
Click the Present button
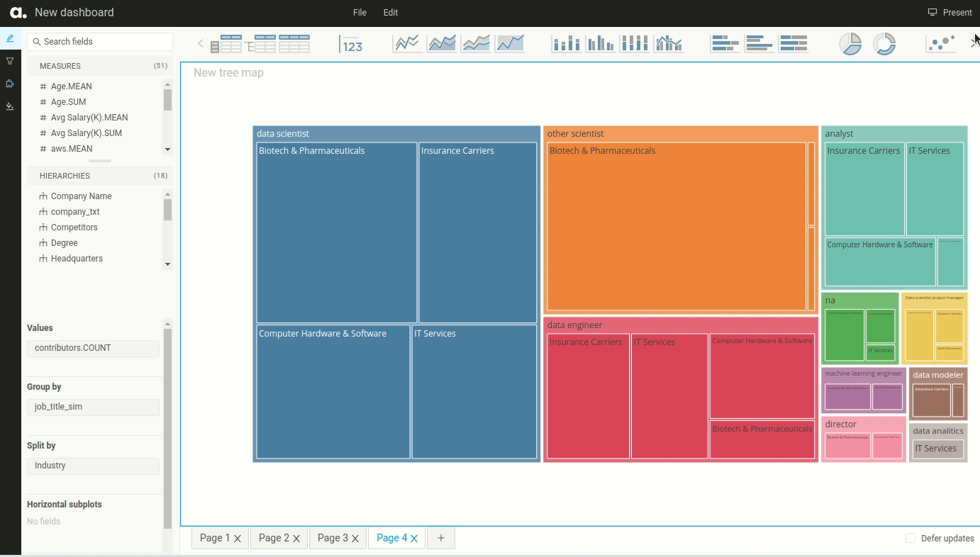[x=950, y=13]
